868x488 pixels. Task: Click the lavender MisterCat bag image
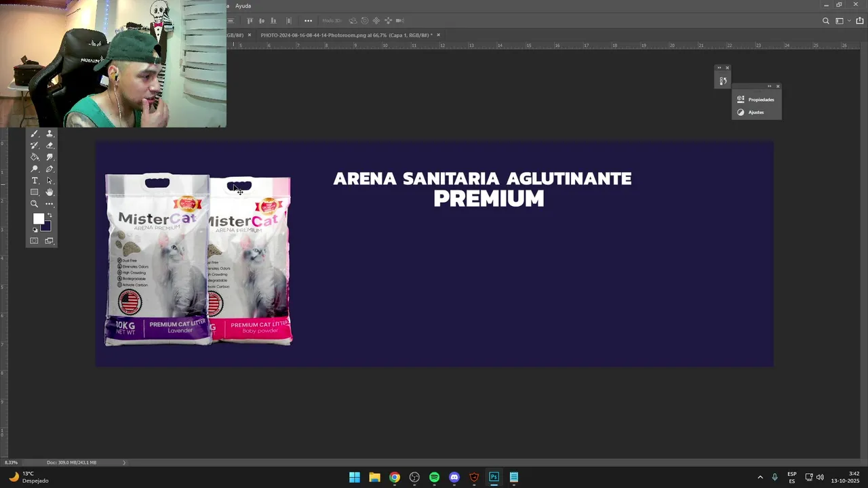click(157, 260)
